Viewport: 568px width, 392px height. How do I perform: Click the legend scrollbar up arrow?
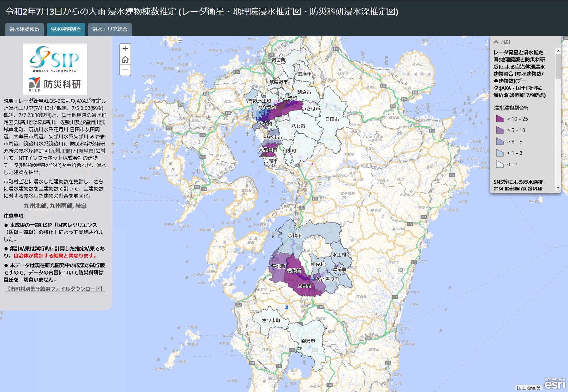click(x=558, y=51)
